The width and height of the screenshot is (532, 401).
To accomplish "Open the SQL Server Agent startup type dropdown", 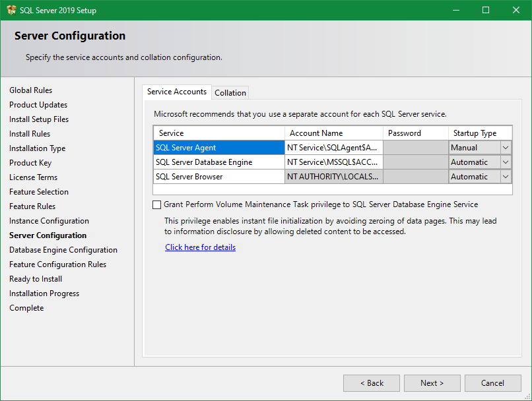I will tap(506, 147).
